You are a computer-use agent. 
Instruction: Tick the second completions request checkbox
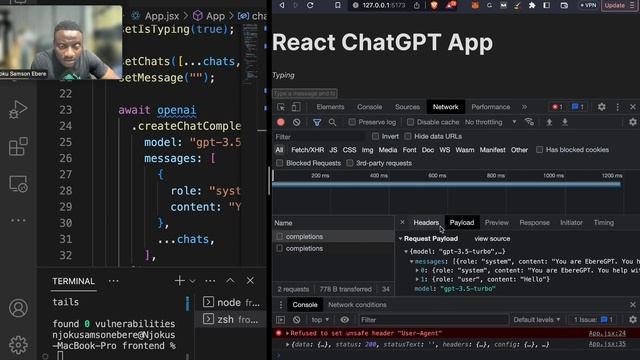click(280, 248)
